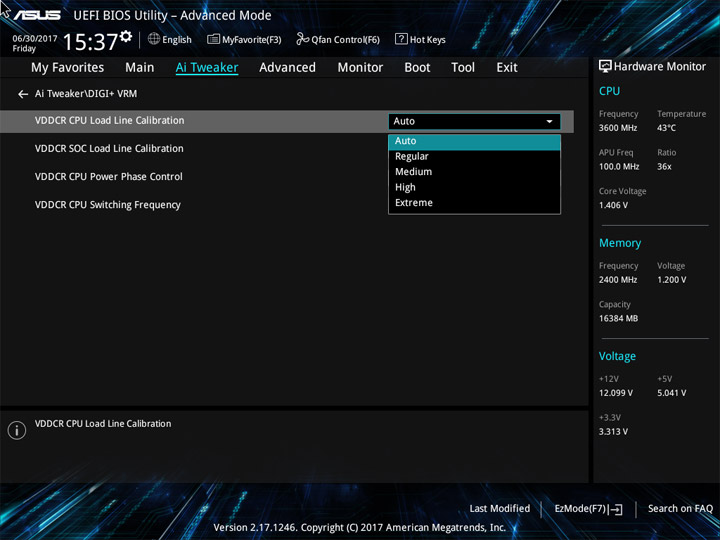
Task: Click the Hardware Monitor display icon
Action: tap(605, 66)
